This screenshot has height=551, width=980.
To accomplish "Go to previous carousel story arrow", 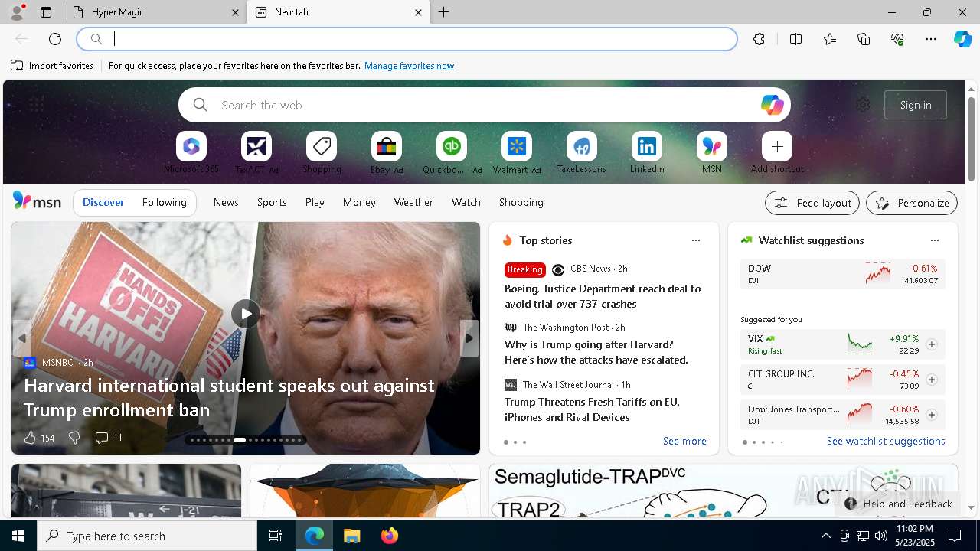I will (22, 338).
